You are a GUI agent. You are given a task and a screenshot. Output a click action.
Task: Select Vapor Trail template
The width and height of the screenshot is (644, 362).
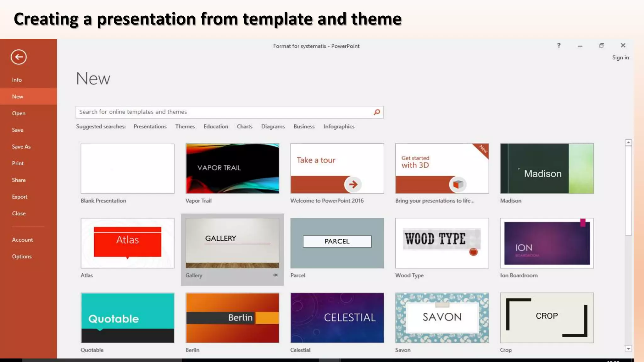coord(232,168)
